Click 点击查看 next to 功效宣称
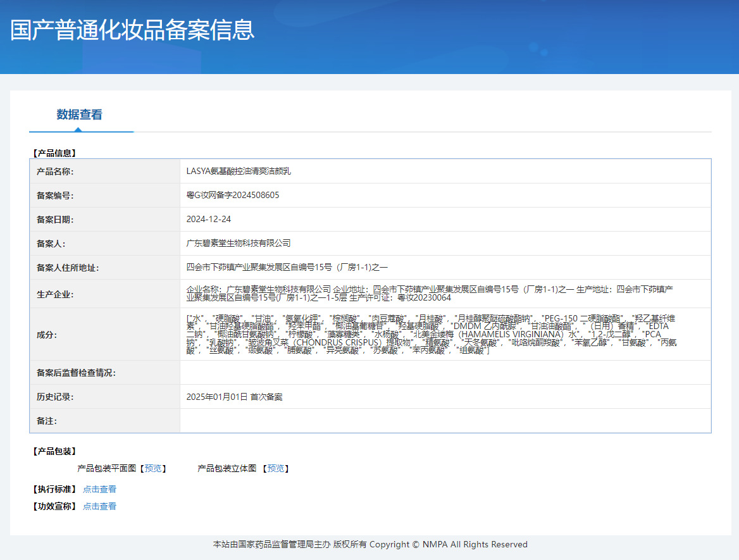Viewport: 739px width, 560px height. [99, 506]
